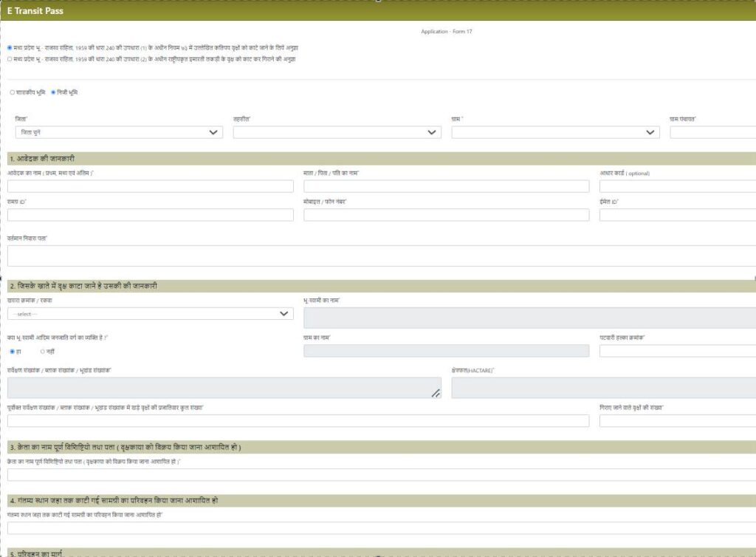The image size is (756, 557).
Task: Select the उपधारा (1) tree cutting permission radio
Action: pos(10,48)
